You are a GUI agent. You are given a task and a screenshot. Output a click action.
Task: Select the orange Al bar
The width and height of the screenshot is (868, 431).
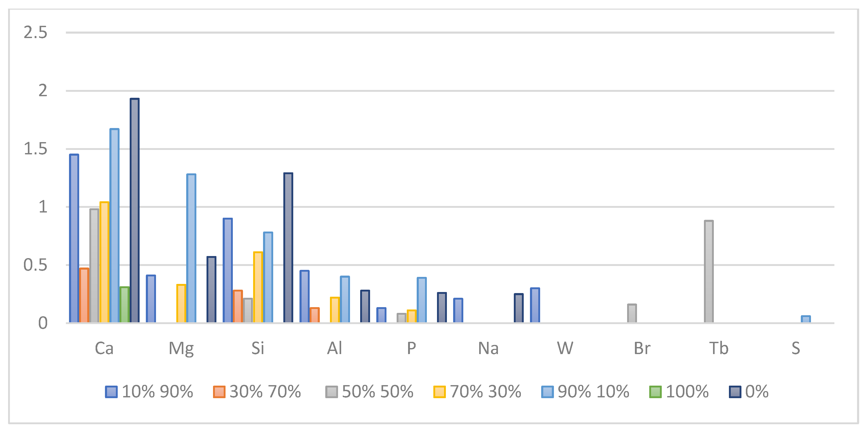tap(314, 315)
